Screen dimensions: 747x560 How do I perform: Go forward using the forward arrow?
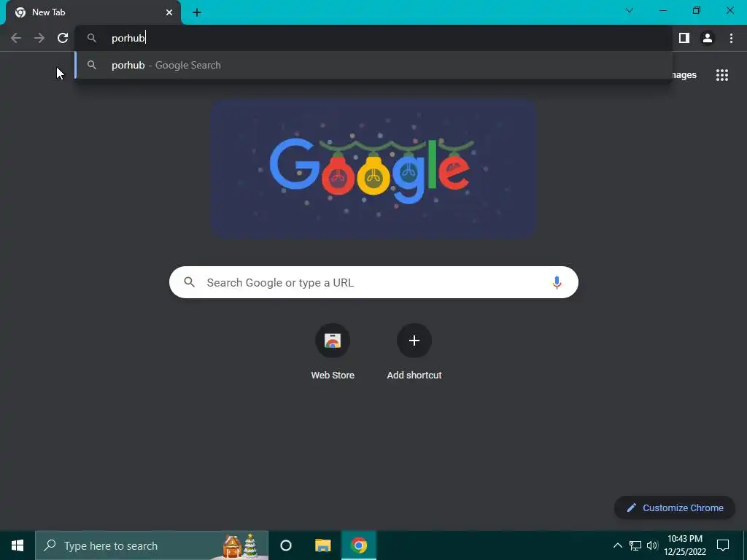[39, 38]
